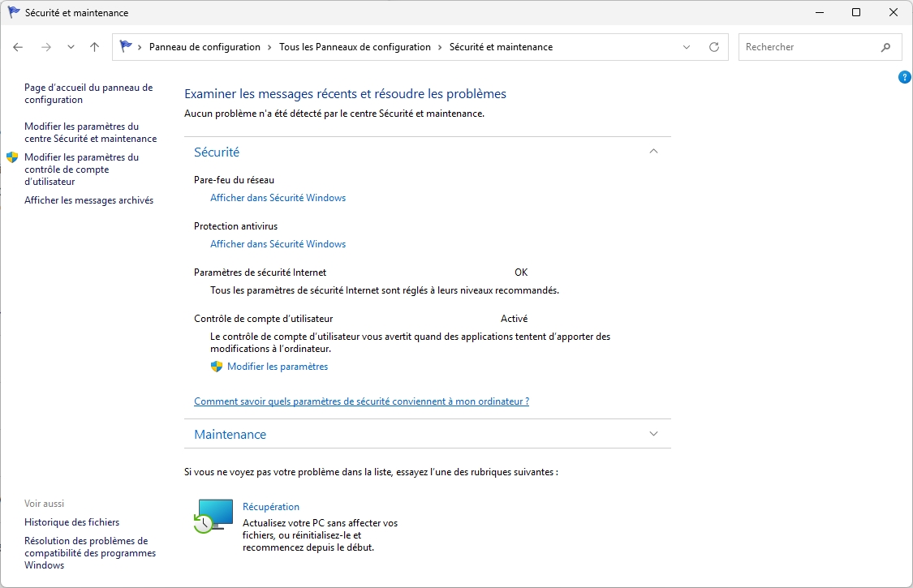This screenshot has width=913, height=588.
Task: Click shield icon beside Modifier les paramètres
Action: (217, 367)
